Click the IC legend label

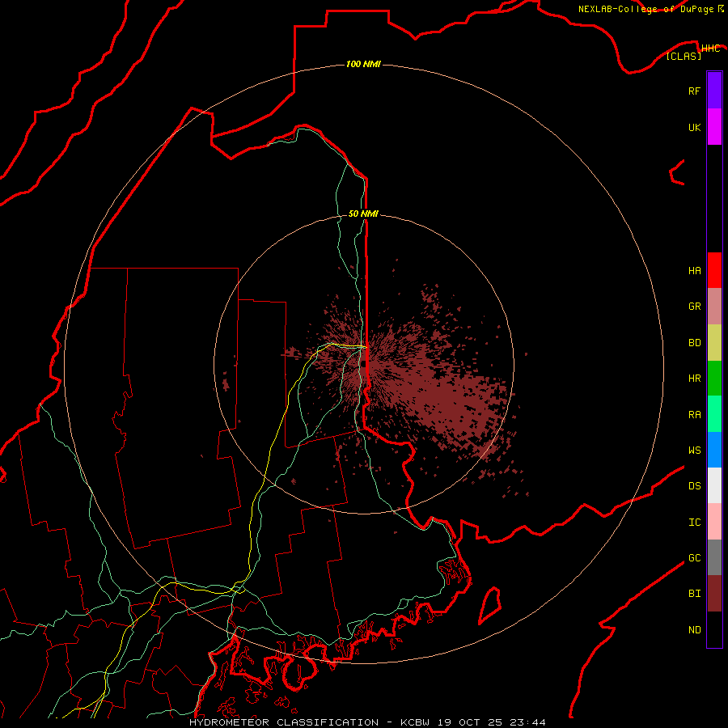tap(694, 522)
